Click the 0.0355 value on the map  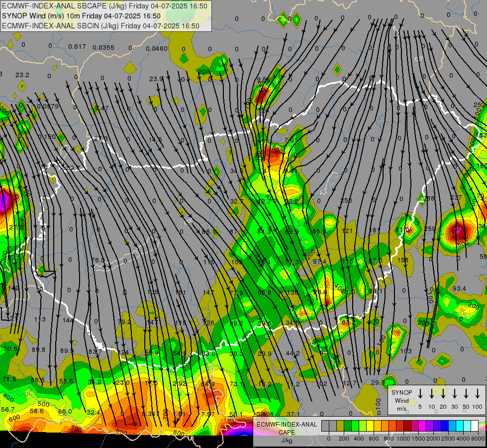click(x=103, y=48)
